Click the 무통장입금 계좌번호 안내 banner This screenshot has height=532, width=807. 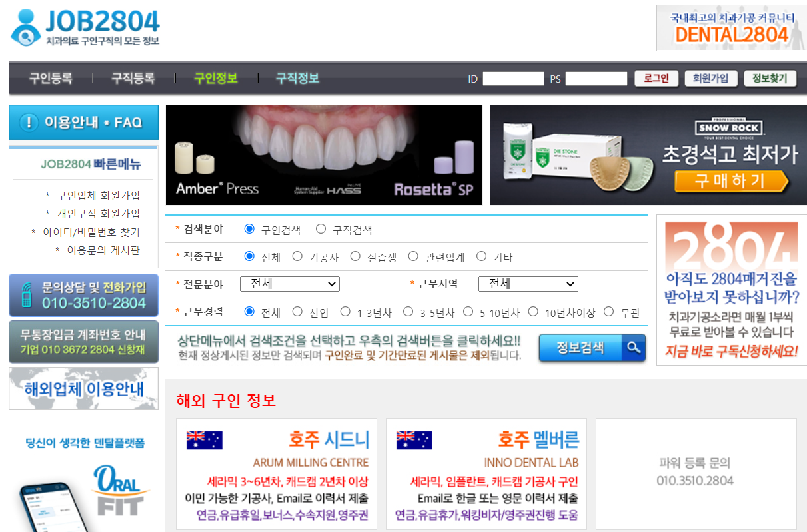click(83, 342)
